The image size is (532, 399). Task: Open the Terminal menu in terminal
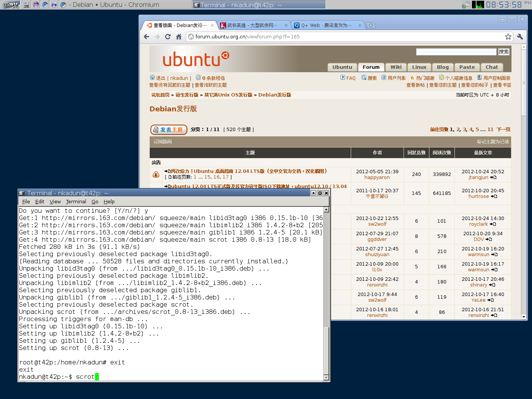(76, 202)
